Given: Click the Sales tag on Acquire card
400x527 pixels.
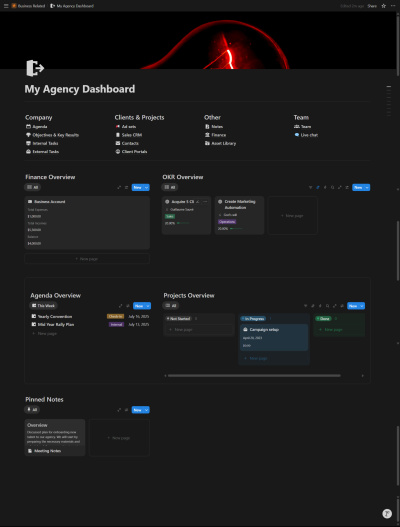Looking at the screenshot, I should (x=170, y=216).
